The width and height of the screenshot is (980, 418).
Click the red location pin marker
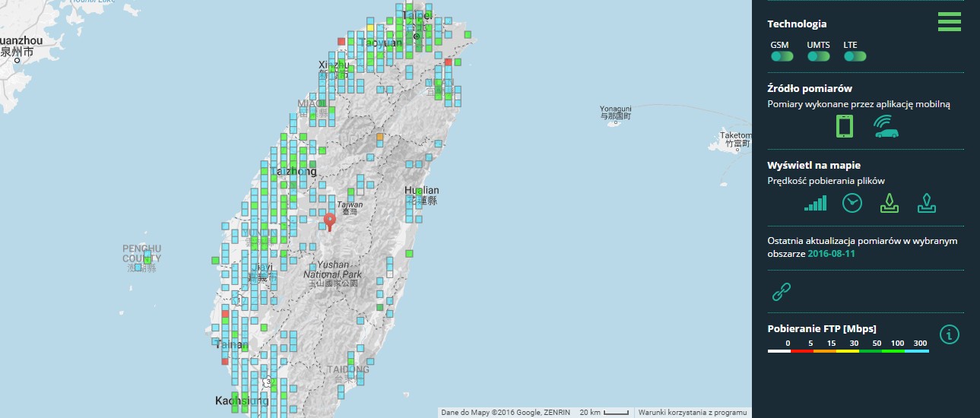pyautogui.click(x=329, y=221)
